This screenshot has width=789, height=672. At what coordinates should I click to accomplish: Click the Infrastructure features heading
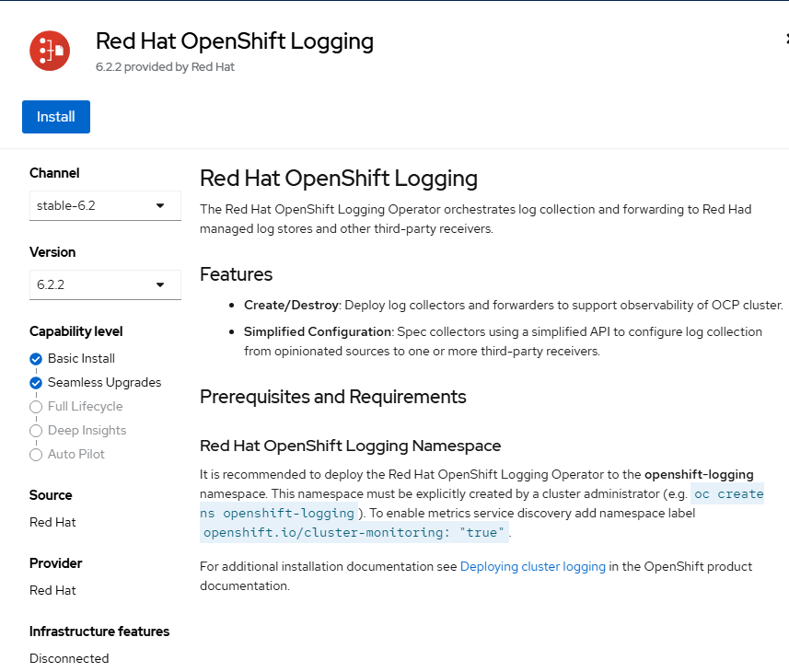coord(99,631)
